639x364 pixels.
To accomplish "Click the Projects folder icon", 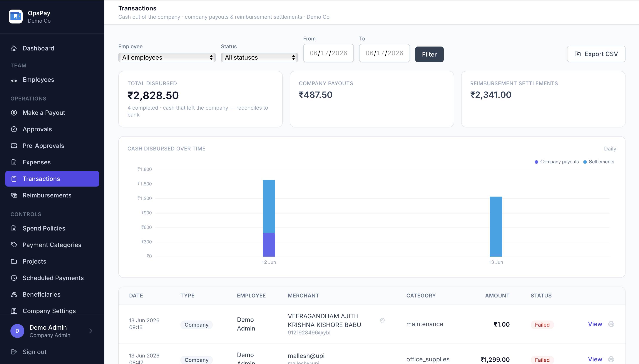I will click(x=14, y=261).
